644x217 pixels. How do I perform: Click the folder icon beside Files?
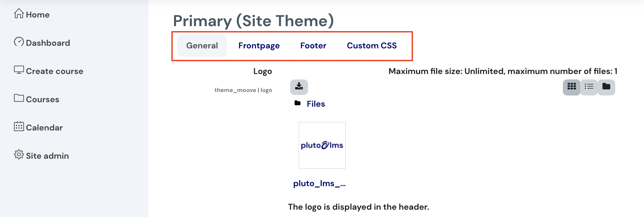[298, 103]
